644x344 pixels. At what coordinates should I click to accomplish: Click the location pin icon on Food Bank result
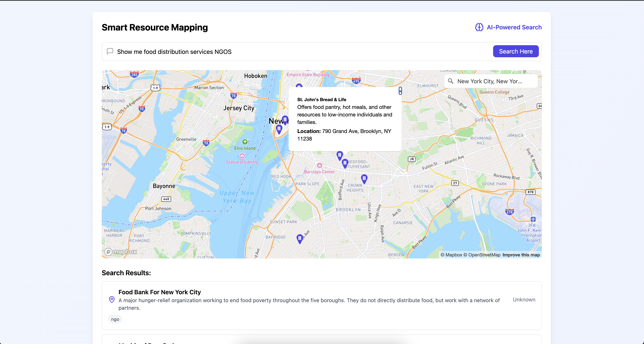click(x=112, y=299)
